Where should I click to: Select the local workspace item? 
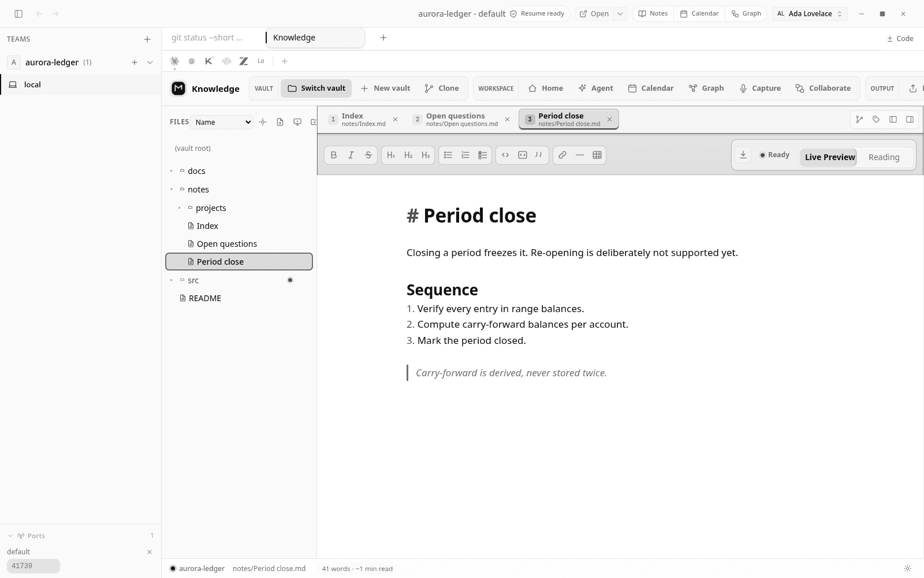80,84
